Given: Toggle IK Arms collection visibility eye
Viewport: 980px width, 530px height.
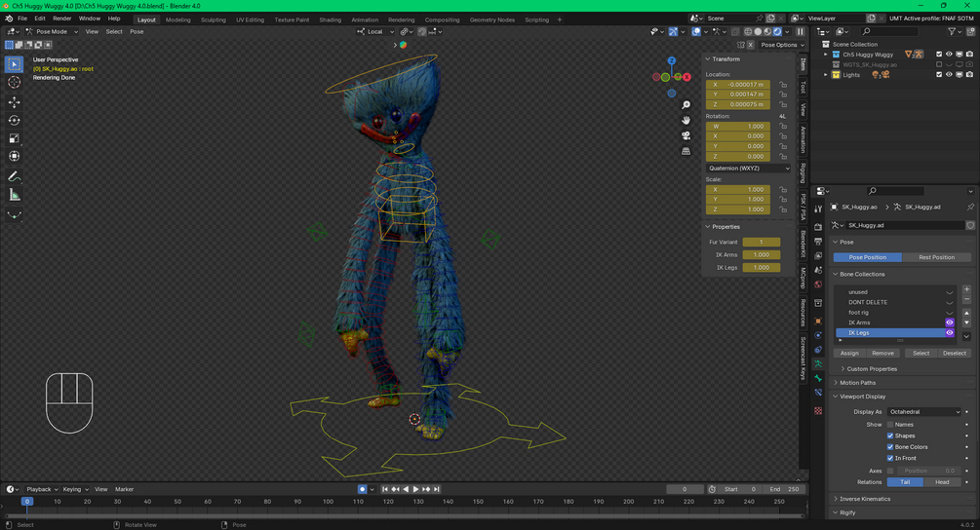Looking at the screenshot, I should tap(950, 322).
